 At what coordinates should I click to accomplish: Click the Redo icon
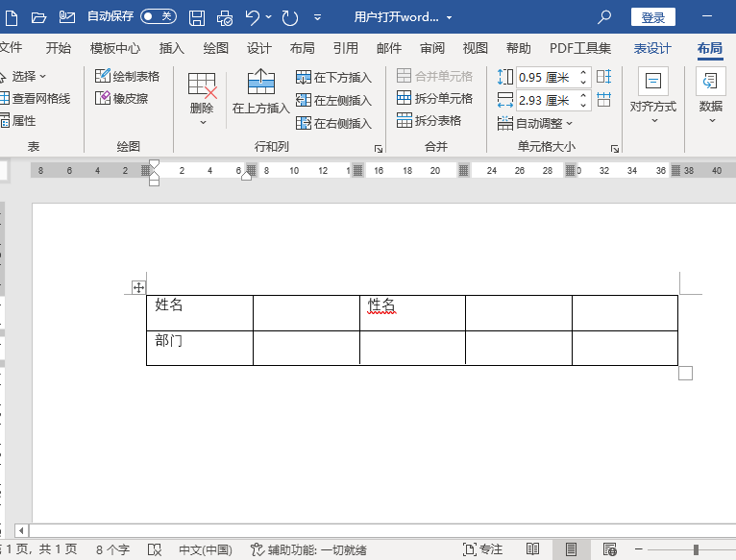click(x=289, y=18)
